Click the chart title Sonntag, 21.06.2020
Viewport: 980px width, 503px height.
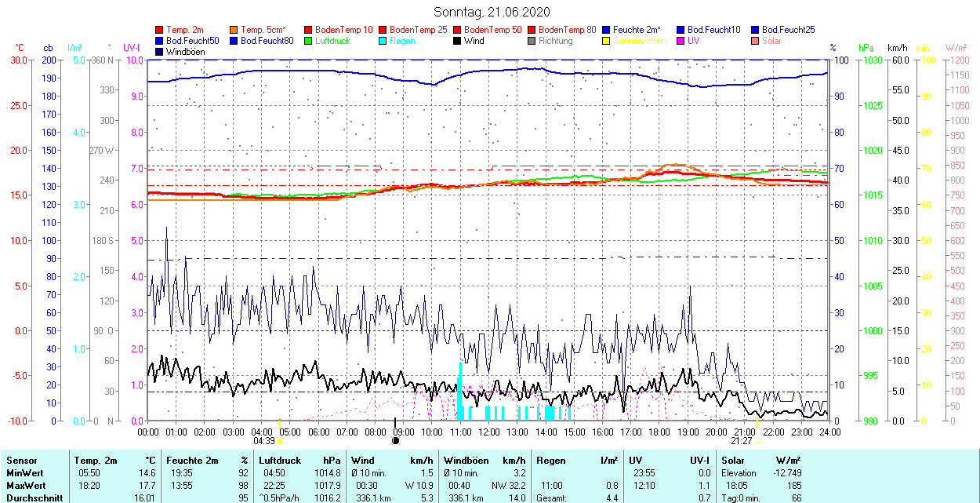coord(492,12)
